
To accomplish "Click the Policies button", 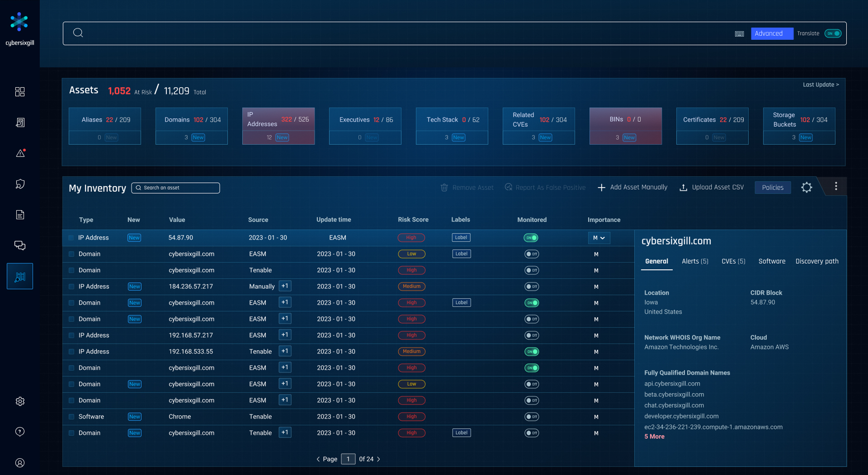I will (773, 188).
